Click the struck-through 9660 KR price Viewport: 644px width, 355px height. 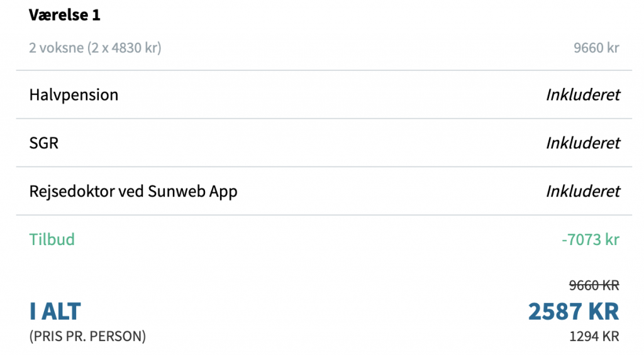[x=594, y=285]
